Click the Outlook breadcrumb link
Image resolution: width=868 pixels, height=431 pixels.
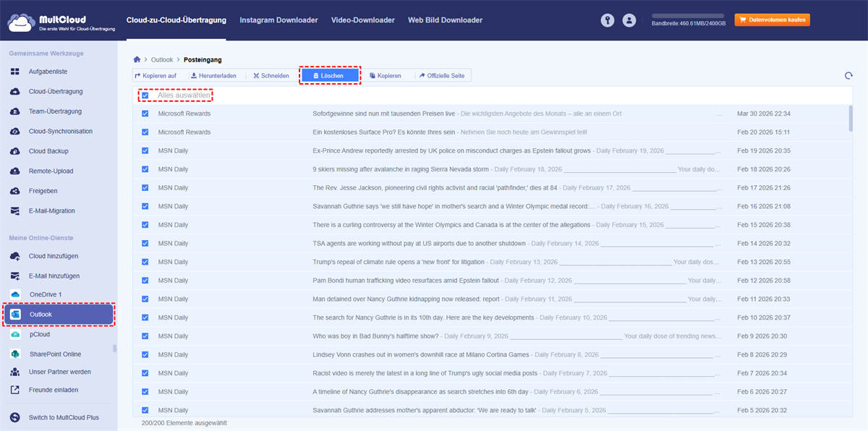tap(162, 60)
